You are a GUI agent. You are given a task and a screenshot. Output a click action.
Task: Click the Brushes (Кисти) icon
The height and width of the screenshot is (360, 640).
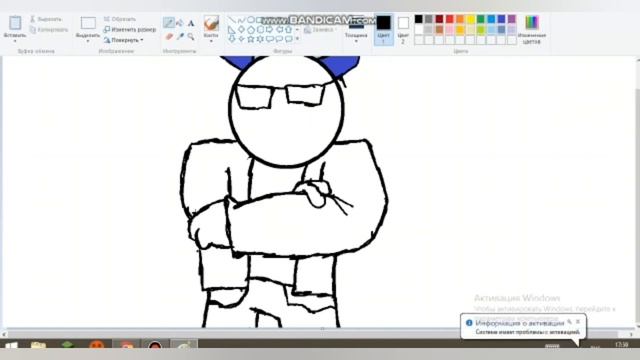pyautogui.click(x=211, y=24)
